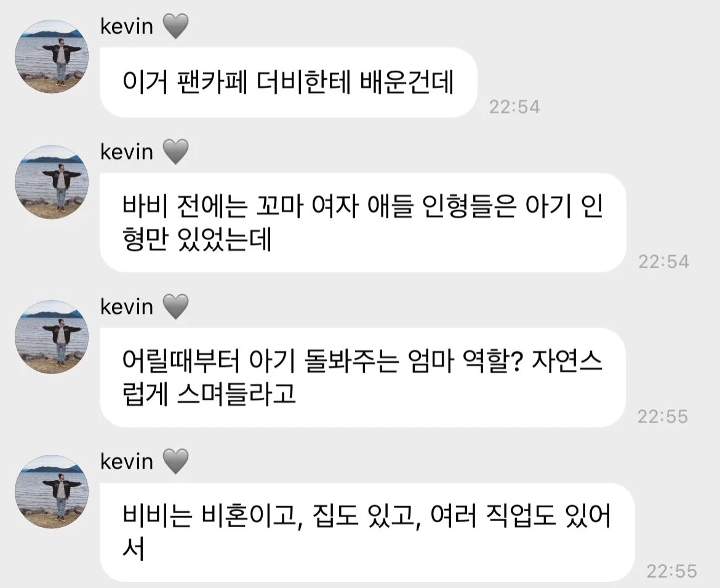
Task: Select the message bubble starting '바비 전에는 꼬마'
Action: point(362,223)
